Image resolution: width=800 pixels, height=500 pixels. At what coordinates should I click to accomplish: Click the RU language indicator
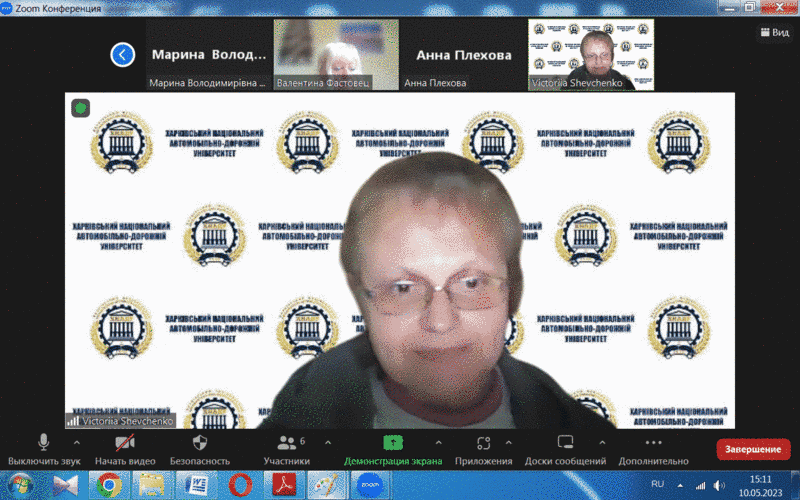[x=658, y=484]
